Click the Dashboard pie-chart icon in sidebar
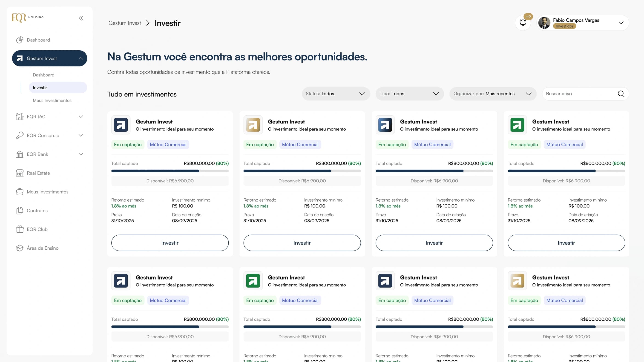 click(x=20, y=40)
